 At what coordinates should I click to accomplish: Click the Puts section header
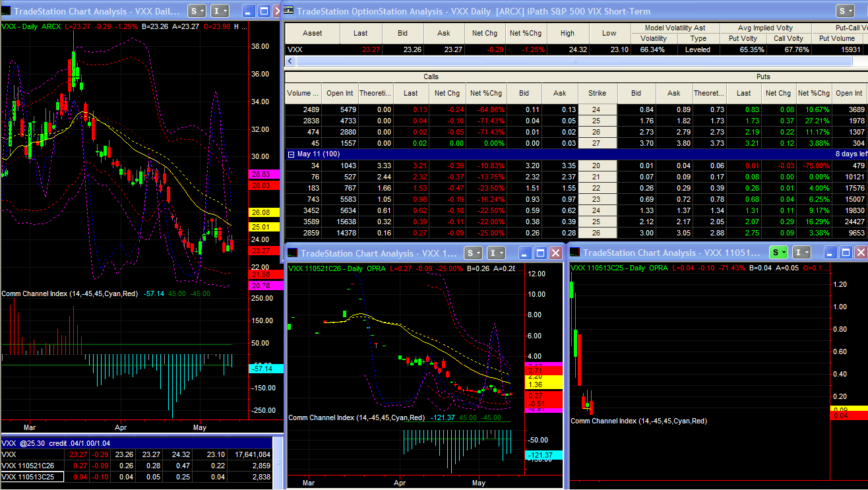[x=762, y=77]
